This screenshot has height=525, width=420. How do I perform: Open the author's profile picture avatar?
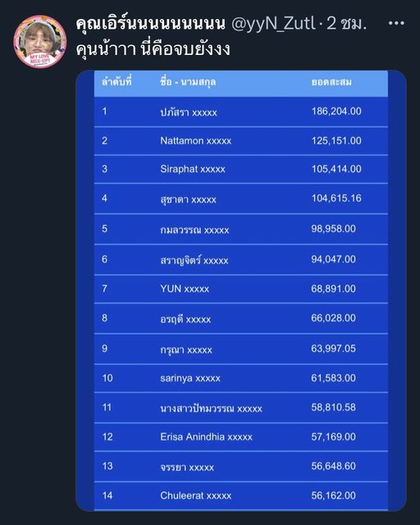click(x=40, y=42)
